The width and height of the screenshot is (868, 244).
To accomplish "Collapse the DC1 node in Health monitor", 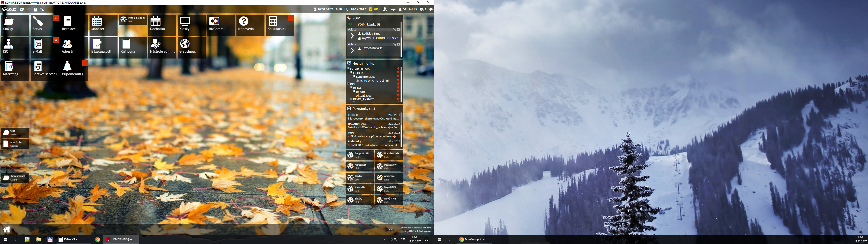I will click(x=348, y=84).
